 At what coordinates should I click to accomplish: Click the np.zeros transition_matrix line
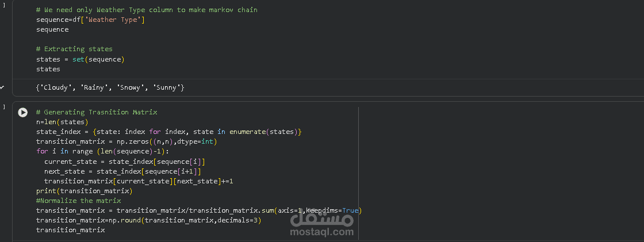126,142
